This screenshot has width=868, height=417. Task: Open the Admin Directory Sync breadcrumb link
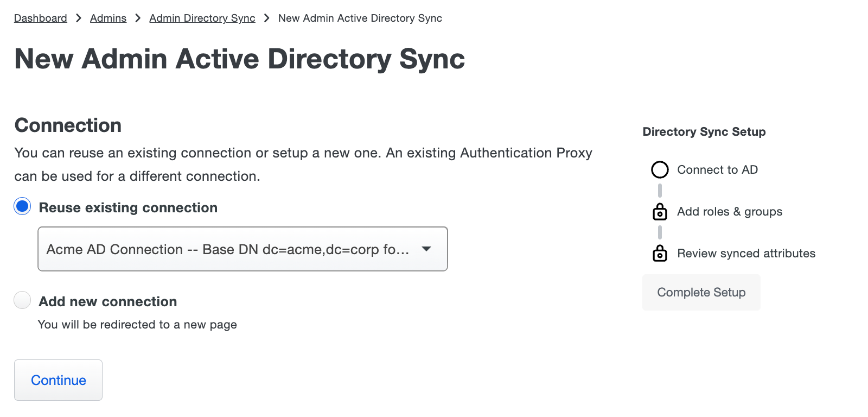202,18
